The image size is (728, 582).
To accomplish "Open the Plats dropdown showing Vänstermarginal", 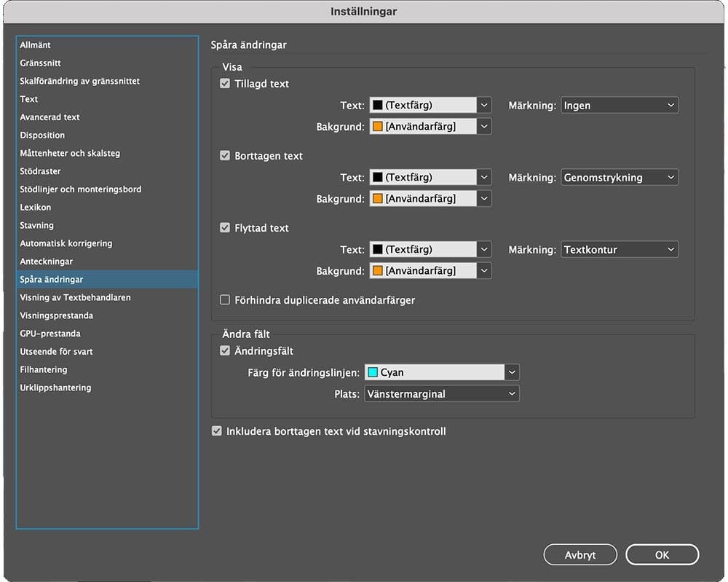I will pyautogui.click(x=442, y=394).
